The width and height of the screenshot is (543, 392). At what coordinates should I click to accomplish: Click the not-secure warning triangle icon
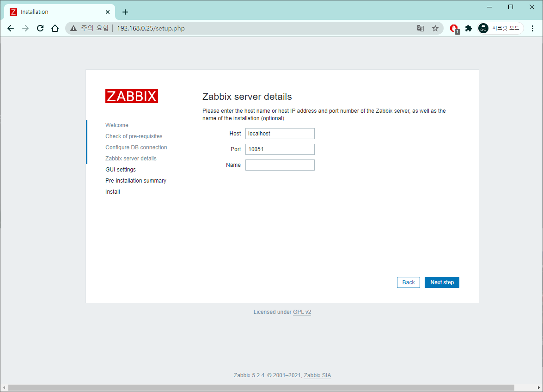tap(73, 28)
